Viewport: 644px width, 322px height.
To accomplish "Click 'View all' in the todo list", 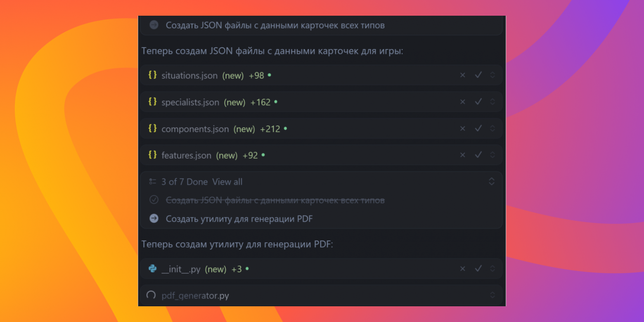I will click(227, 182).
